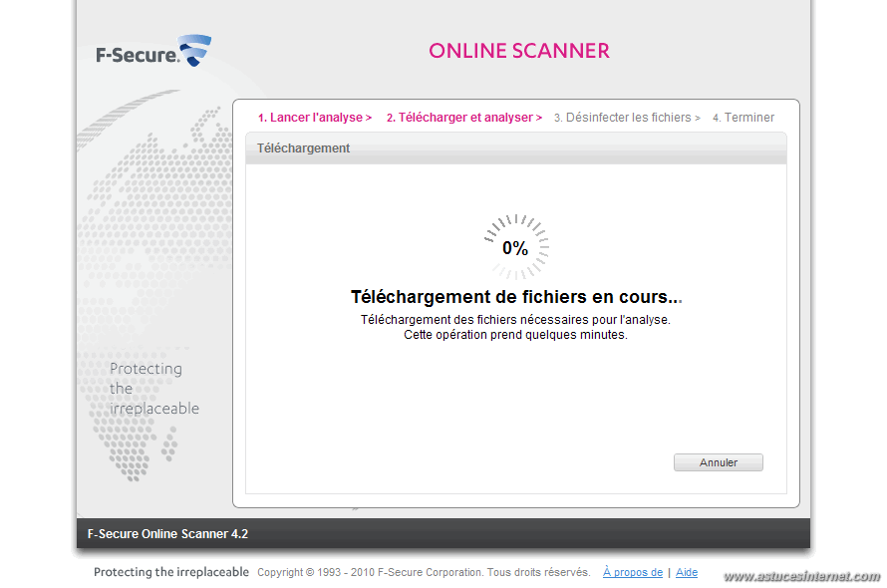Click the ONLINE SCANNER title
Screen dimensions: 887x588
pyautogui.click(x=519, y=51)
